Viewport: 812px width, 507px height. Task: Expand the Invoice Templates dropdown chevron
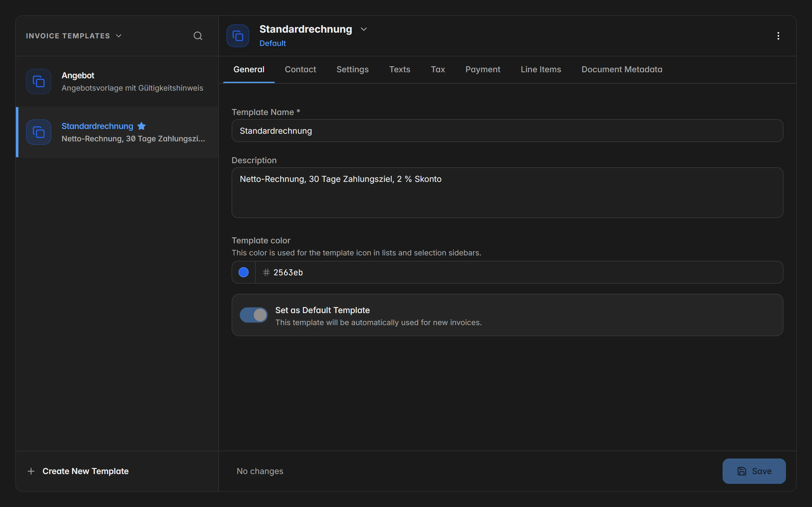(119, 36)
